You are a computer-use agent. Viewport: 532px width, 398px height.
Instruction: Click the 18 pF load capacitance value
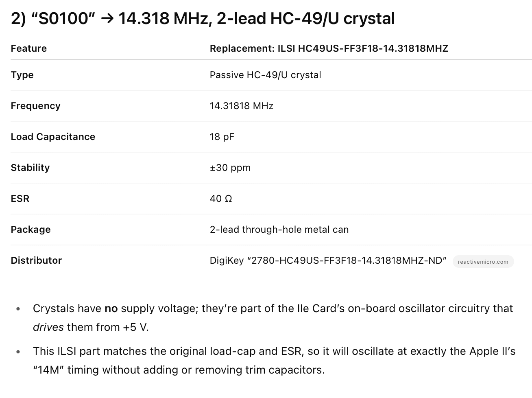click(222, 137)
